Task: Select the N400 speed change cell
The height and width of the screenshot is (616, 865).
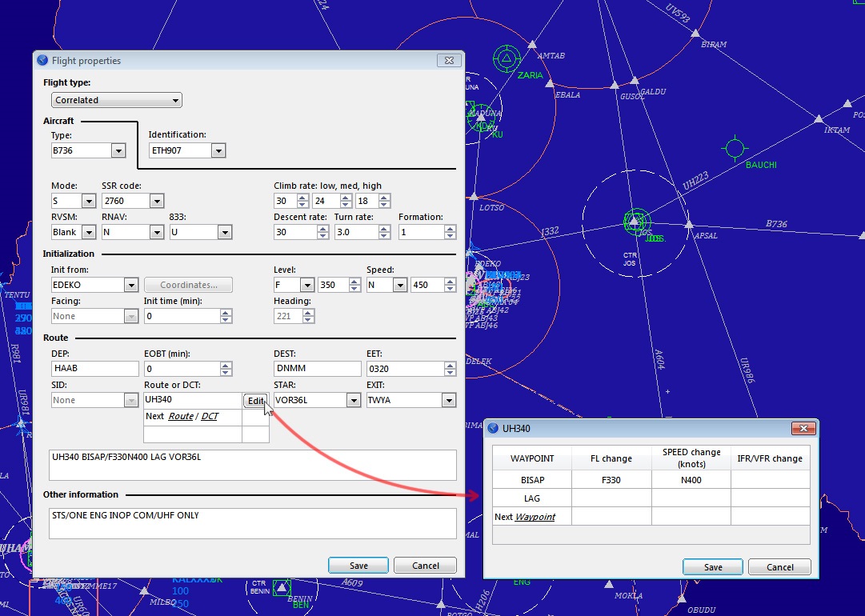Action: (691, 480)
